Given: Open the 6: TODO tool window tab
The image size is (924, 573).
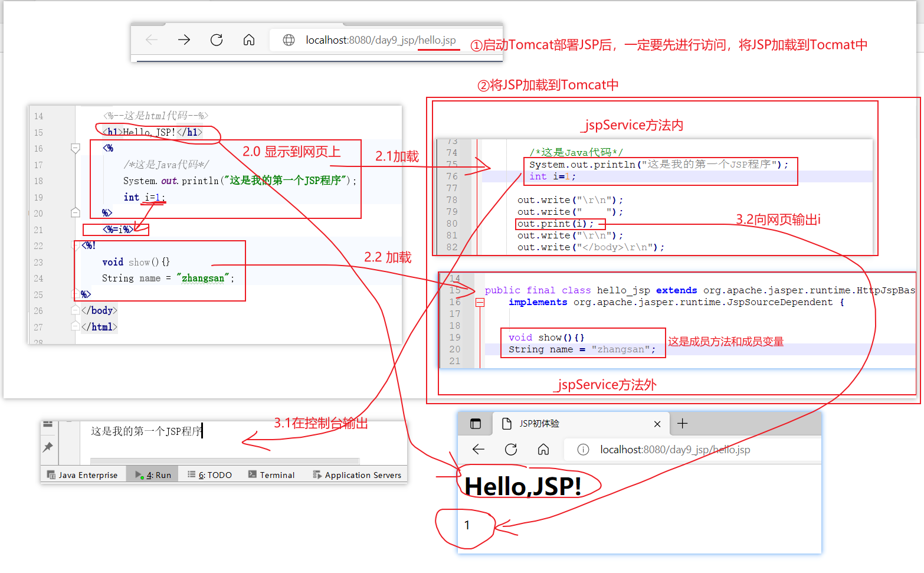Looking at the screenshot, I should click(209, 475).
